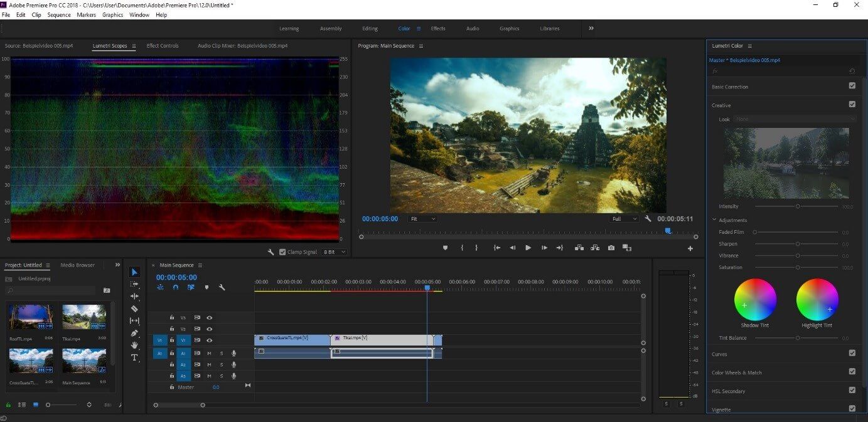The image size is (868, 422).
Task: Expand the Look dropdown in Creative
Action: 795,119
